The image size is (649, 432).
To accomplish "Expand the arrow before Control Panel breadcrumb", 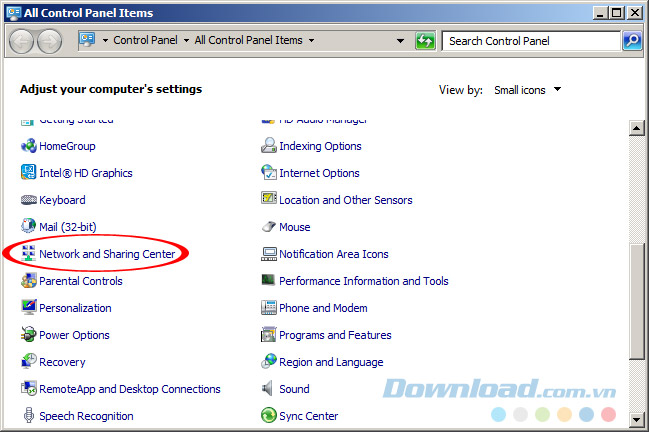I will click(x=105, y=41).
